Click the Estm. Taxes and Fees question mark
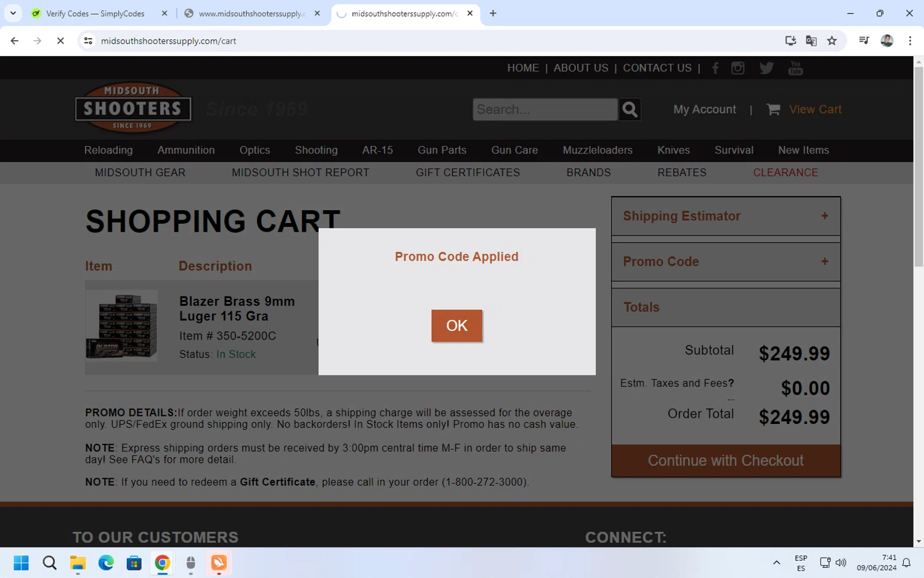This screenshot has height=578, width=924. point(731,383)
